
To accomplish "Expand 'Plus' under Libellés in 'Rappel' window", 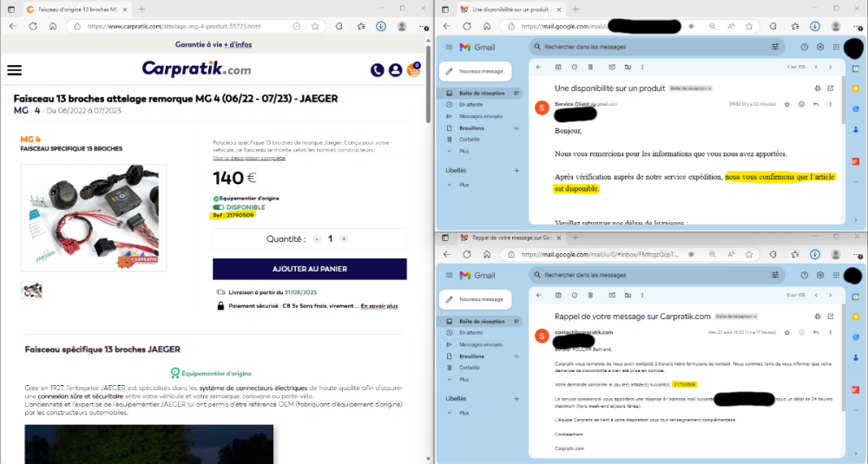I will click(x=464, y=413).
